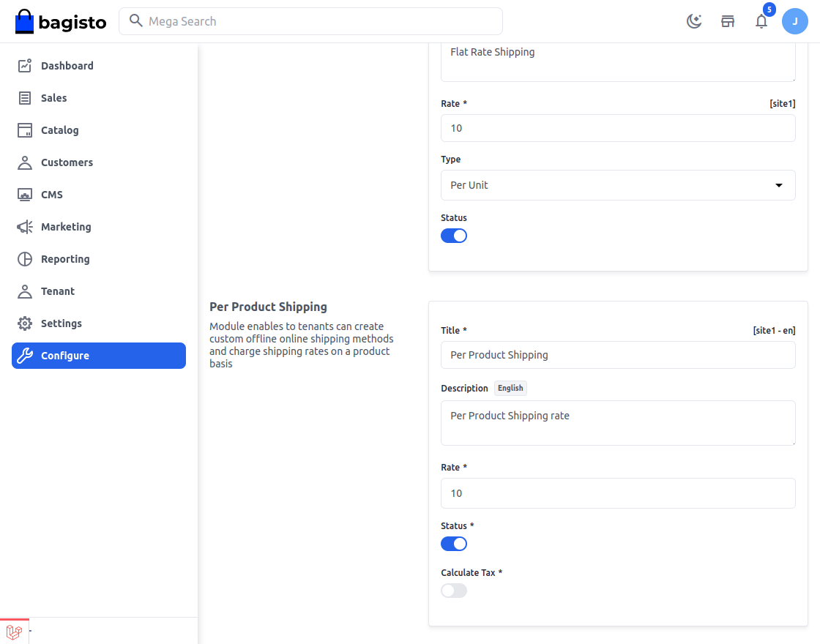Open the Catalog menu
This screenshot has width=820, height=644.
(59, 130)
